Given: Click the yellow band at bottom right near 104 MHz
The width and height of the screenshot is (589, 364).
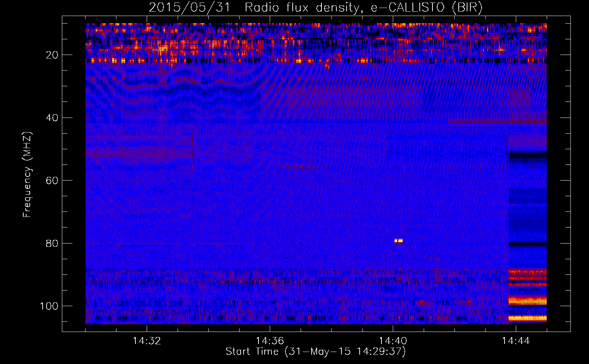Looking at the screenshot, I should 527,318.
